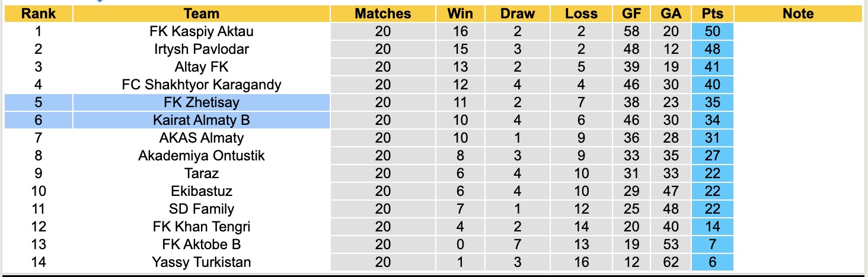This screenshot has width=868, height=277.
Task: Select the Altay FK team name
Action: point(201,67)
